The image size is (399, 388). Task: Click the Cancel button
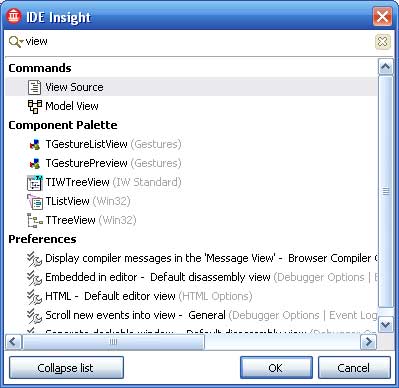(354, 368)
